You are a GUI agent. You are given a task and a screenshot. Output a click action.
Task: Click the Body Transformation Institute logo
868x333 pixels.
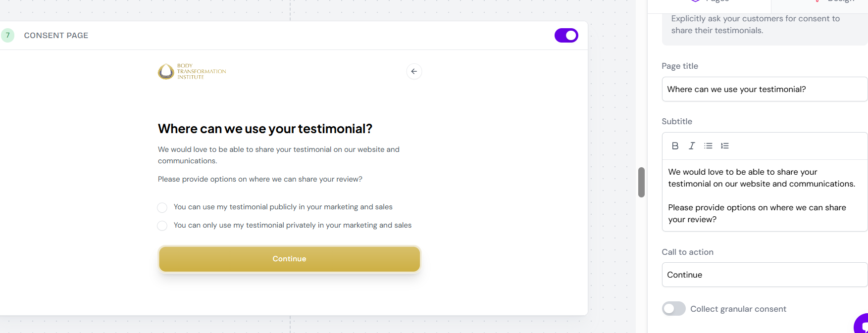[x=192, y=72]
